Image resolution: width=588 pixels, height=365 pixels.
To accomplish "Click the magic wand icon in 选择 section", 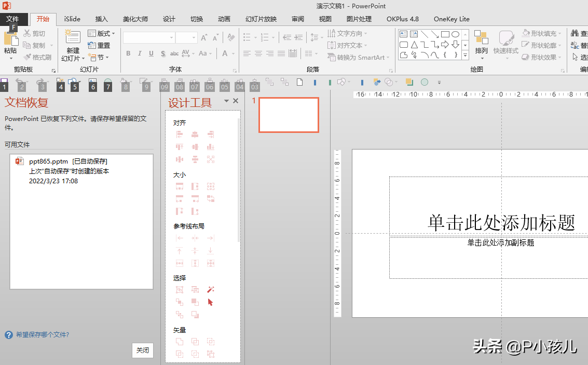I will coord(210,290).
